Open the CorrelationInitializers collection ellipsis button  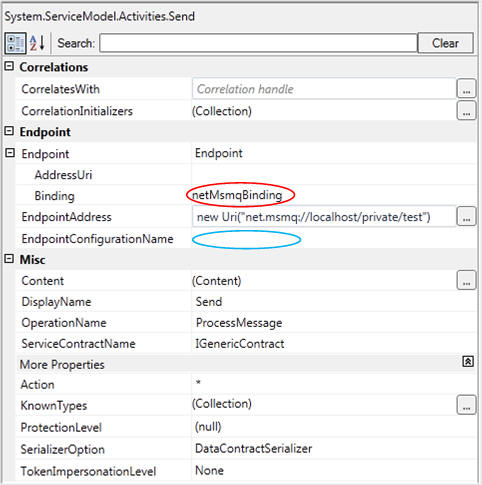tap(466, 111)
